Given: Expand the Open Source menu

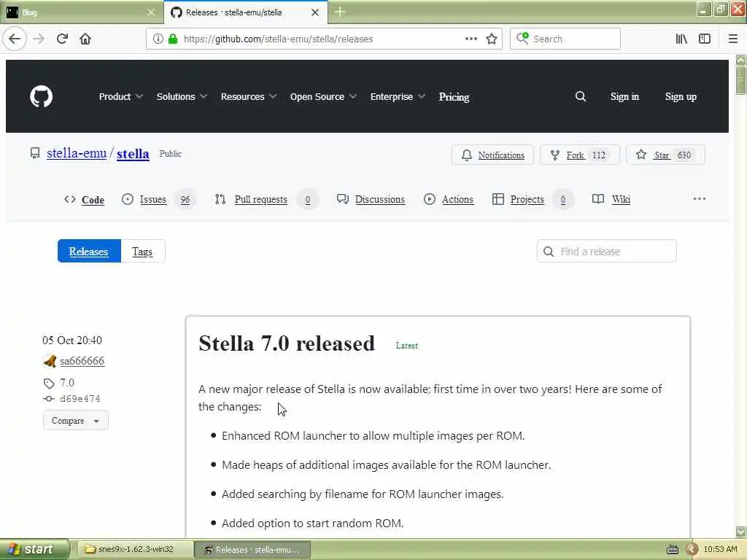Looking at the screenshot, I should [x=323, y=97].
